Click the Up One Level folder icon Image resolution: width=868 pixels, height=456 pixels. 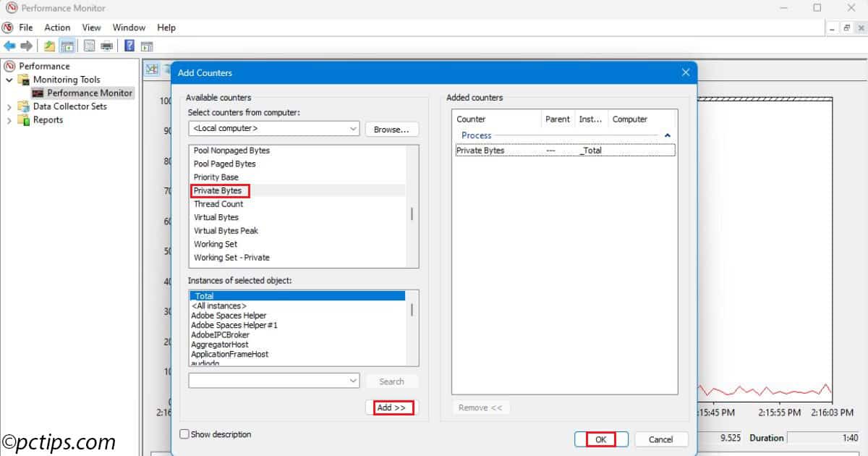click(x=49, y=46)
